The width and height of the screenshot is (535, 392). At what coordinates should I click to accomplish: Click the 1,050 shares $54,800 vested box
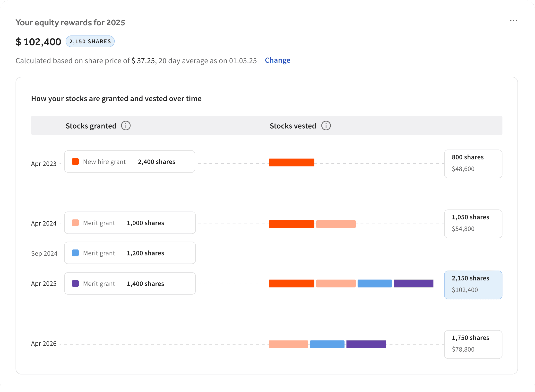(473, 224)
